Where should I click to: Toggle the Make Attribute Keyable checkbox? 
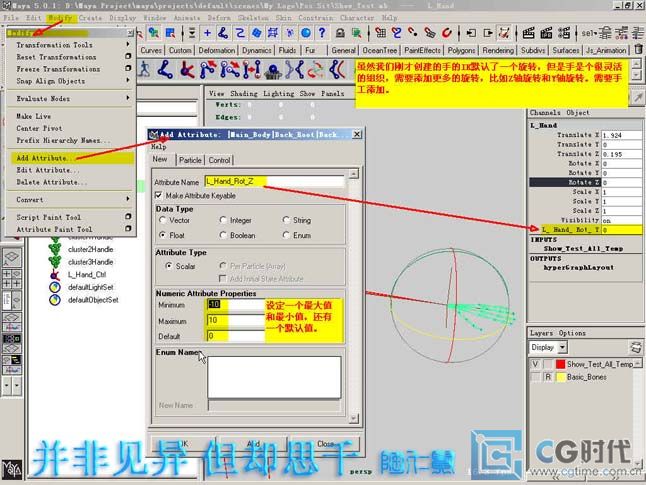tap(158, 195)
